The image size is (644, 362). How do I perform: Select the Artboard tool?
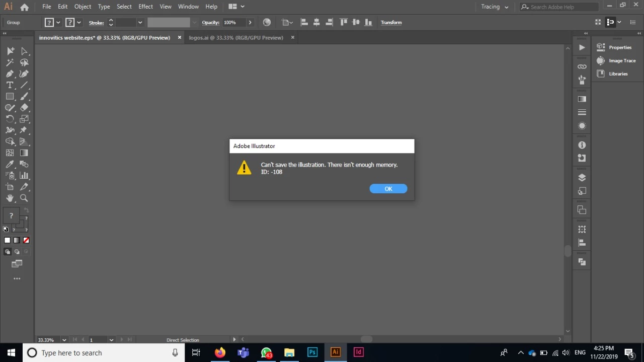(x=10, y=187)
